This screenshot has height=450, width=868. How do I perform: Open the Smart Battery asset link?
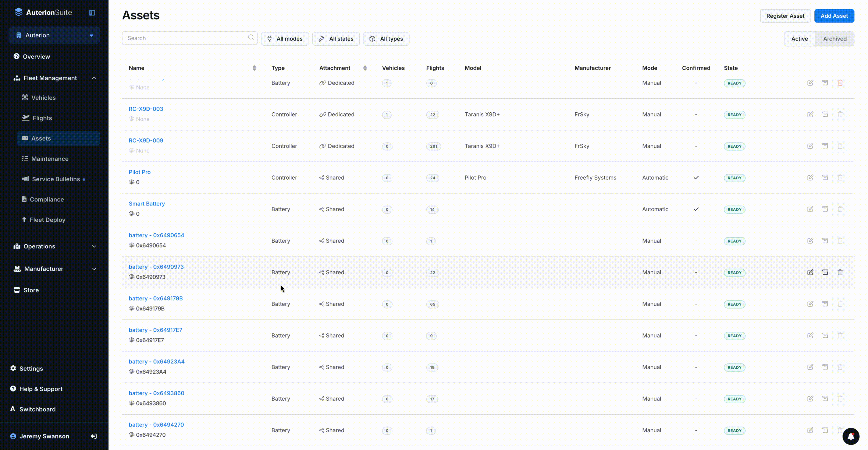[147, 204]
